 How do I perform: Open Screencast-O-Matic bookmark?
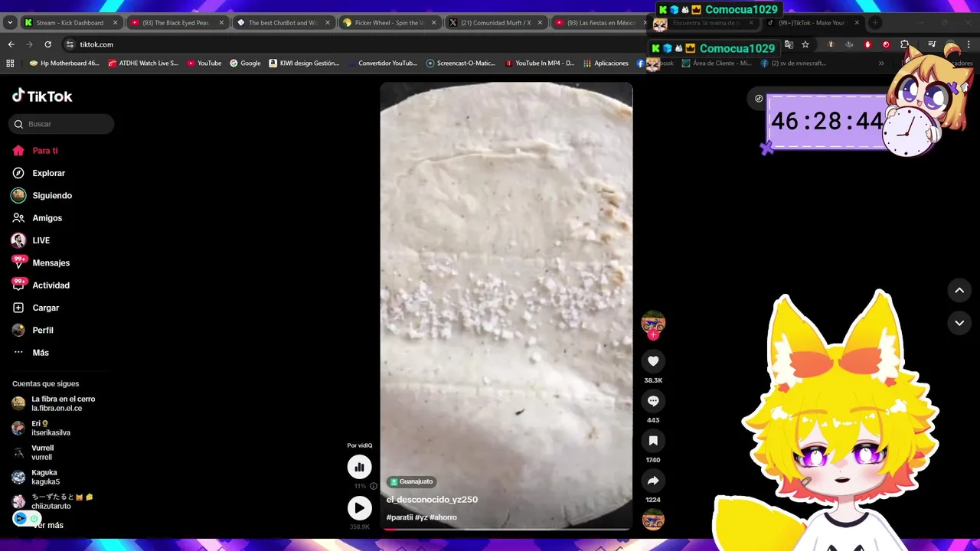pyautogui.click(x=461, y=64)
